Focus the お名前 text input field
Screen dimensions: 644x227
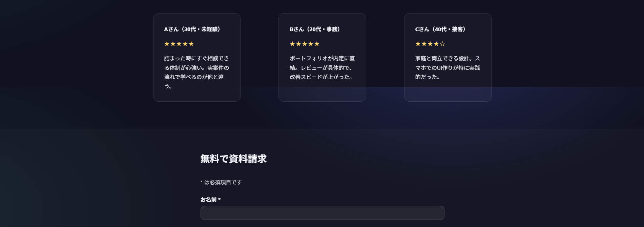[x=322, y=213]
